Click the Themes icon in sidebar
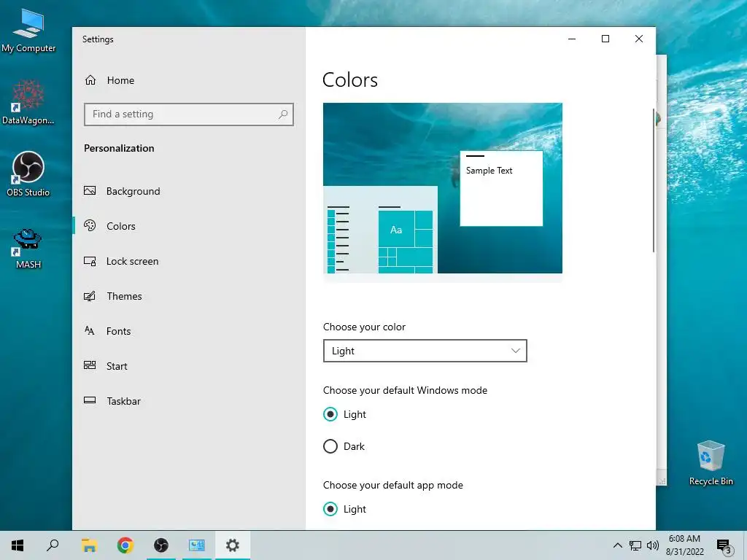747x560 pixels. click(90, 296)
